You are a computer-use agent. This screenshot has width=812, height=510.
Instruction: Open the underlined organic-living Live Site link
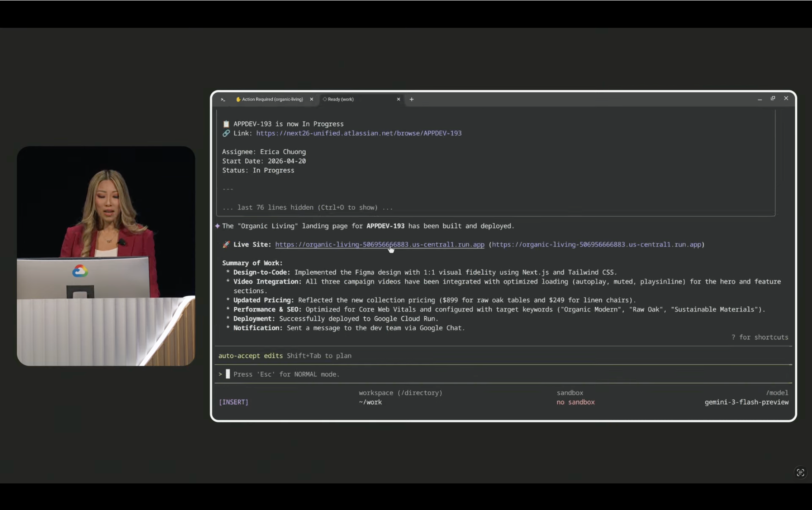(x=380, y=245)
